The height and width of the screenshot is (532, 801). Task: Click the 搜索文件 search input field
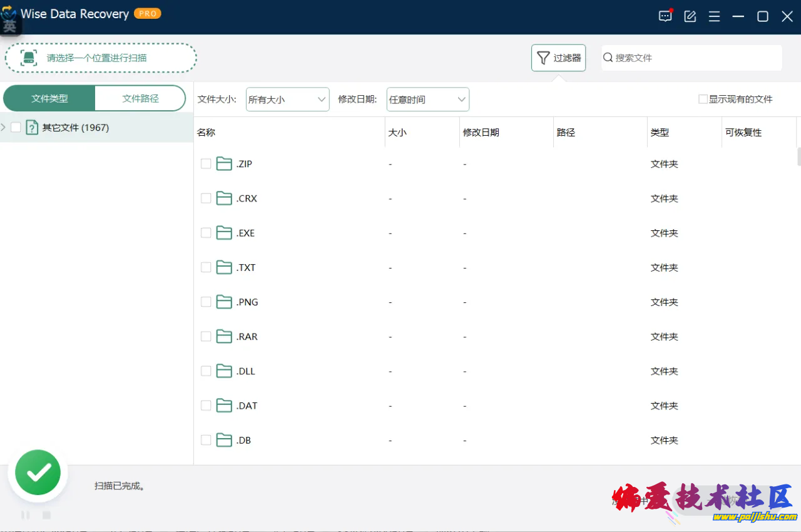[x=695, y=58]
